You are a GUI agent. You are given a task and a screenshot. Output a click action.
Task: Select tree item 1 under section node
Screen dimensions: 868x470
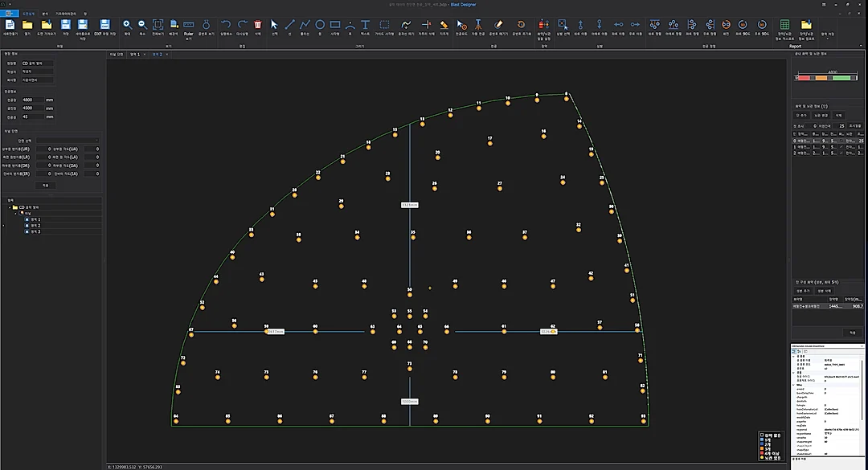pos(35,220)
